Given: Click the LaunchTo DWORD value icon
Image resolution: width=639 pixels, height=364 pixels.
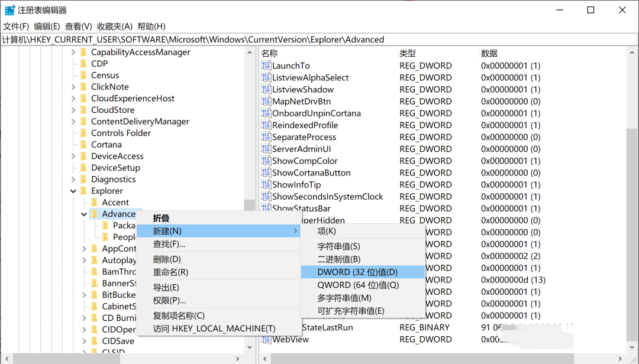Looking at the screenshot, I should [266, 66].
